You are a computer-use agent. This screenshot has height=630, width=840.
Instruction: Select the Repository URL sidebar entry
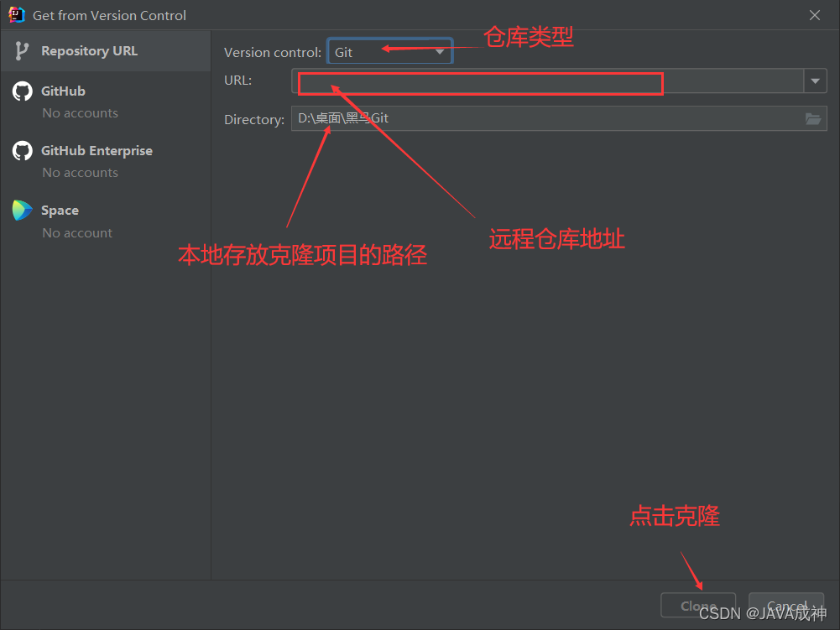tap(88, 50)
